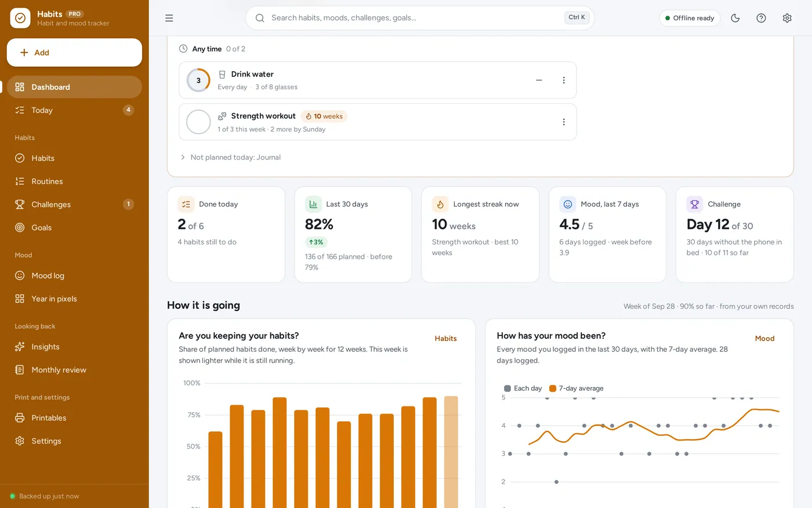Open the Habits link on chart card
812x508 pixels.
[445, 338]
